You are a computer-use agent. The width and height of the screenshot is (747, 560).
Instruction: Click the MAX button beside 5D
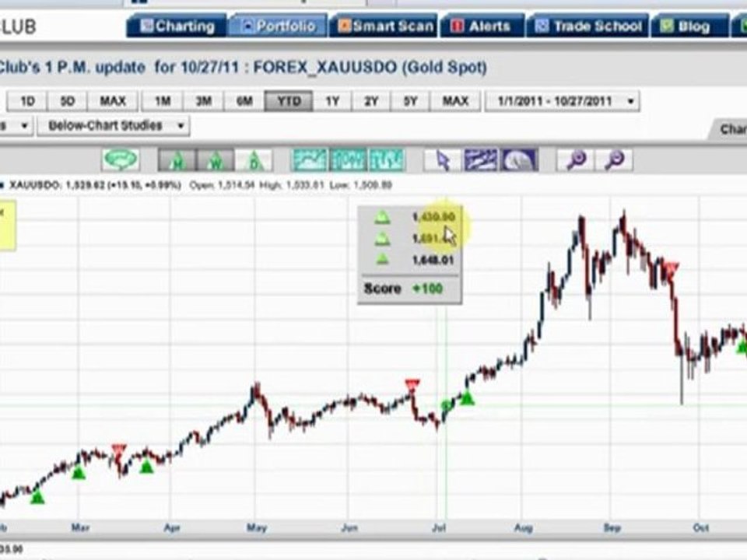[x=112, y=101]
